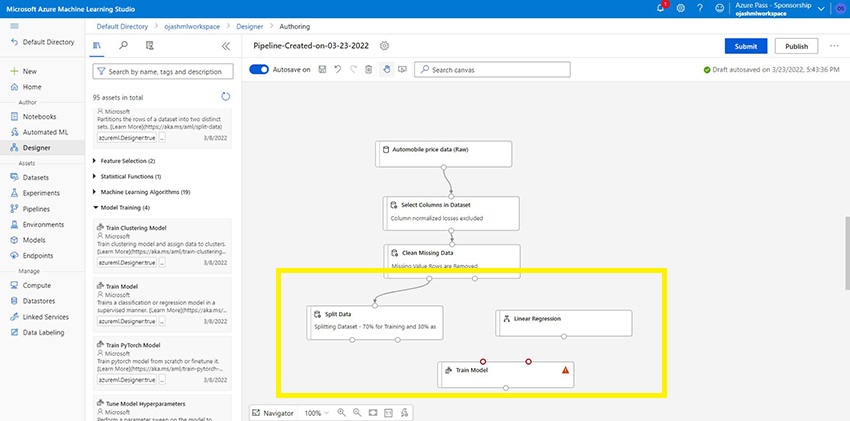Fit the pipeline to screen
This screenshot has width=850, height=421.
point(372,413)
